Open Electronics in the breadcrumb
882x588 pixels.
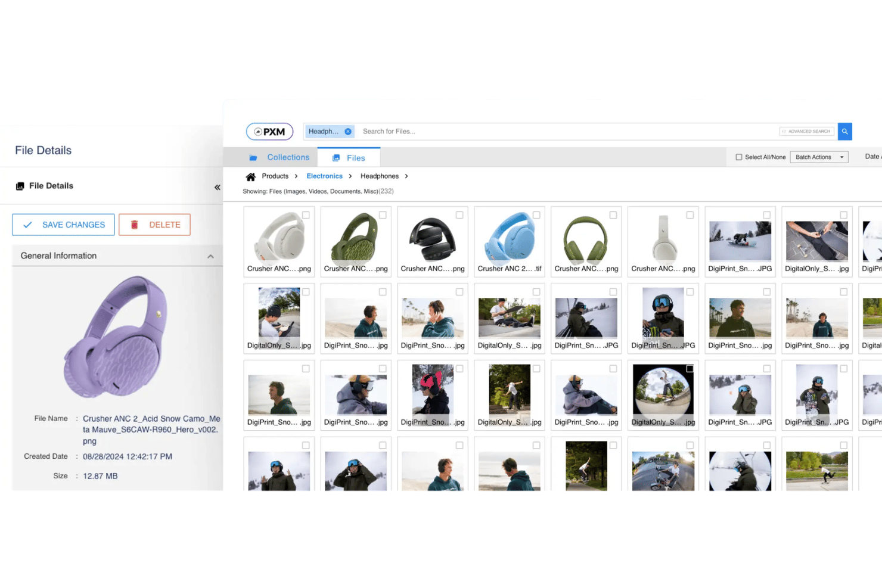tap(324, 176)
